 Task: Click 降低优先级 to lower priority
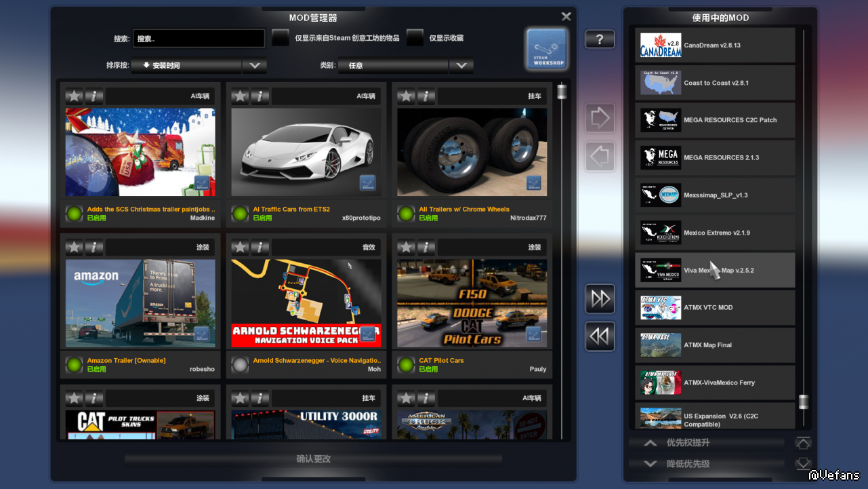[707, 464]
